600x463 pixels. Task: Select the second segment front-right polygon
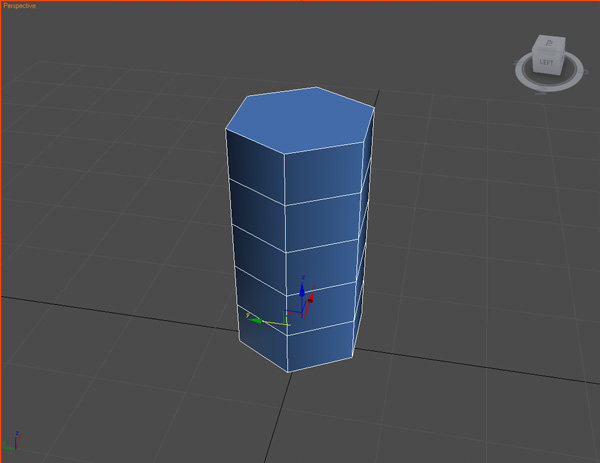click(x=323, y=222)
